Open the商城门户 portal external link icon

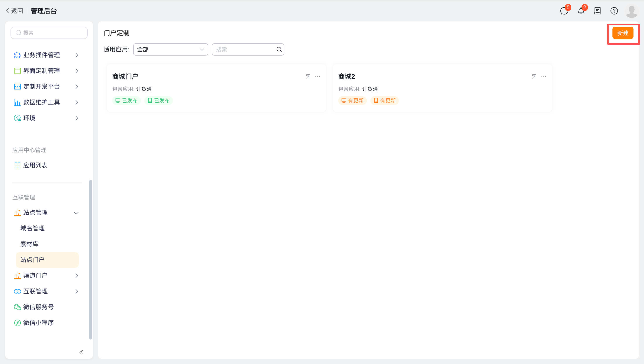(x=308, y=77)
